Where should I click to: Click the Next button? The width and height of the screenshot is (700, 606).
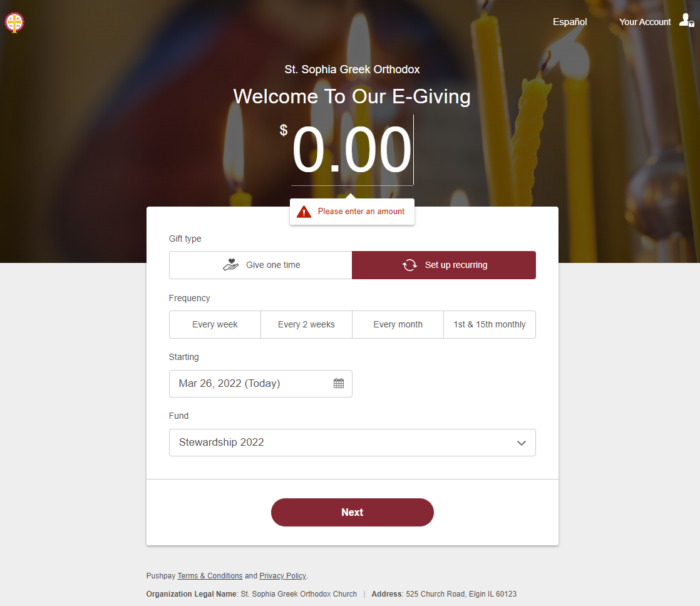coord(353,512)
